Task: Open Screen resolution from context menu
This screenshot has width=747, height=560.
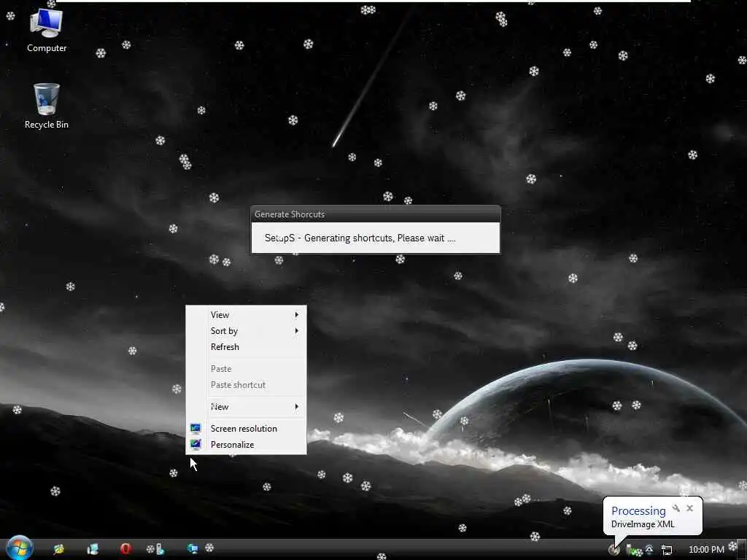Action: coord(246,429)
